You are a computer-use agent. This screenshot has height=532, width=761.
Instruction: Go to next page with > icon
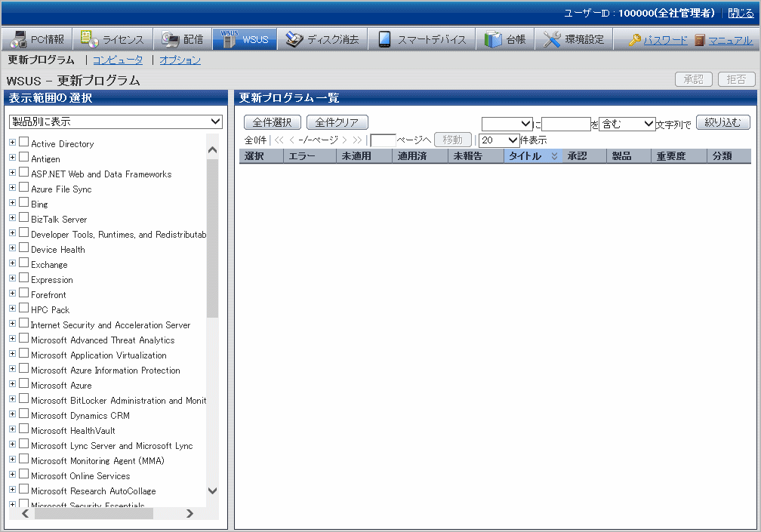(344, 140)
